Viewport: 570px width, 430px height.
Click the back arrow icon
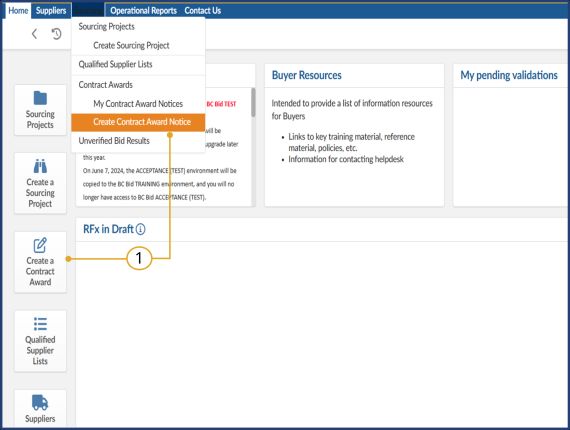[34, 34]
